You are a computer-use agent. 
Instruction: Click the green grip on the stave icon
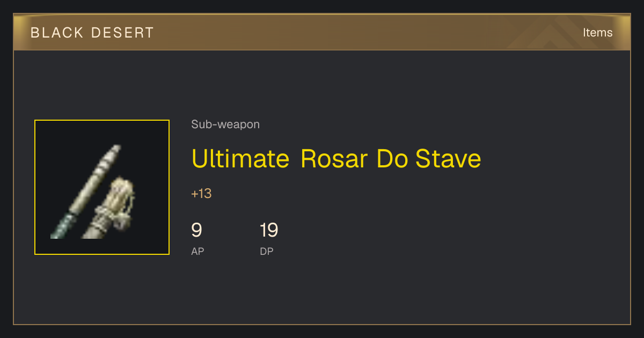click(x=62, y=225)
